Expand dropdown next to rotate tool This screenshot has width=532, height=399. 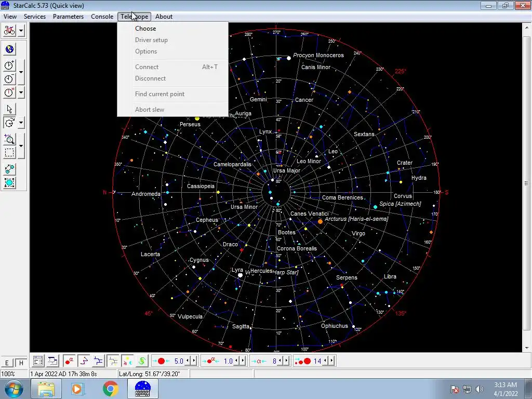click(x=21, y=123)
